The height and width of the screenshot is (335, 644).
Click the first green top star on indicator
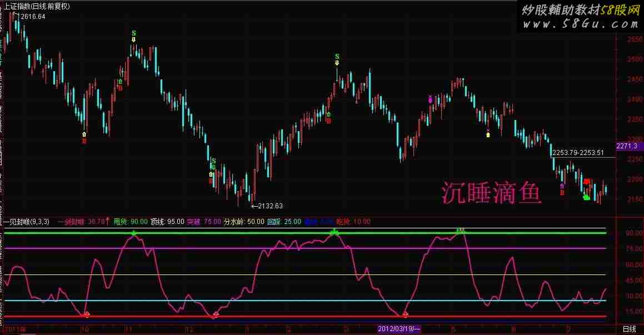[x=134, y=232]
